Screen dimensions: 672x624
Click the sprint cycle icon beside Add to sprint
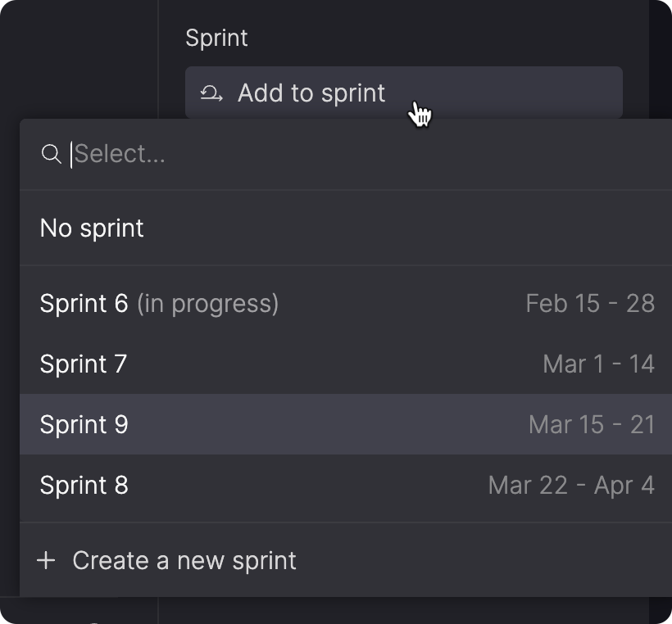(x=211, y=93)
